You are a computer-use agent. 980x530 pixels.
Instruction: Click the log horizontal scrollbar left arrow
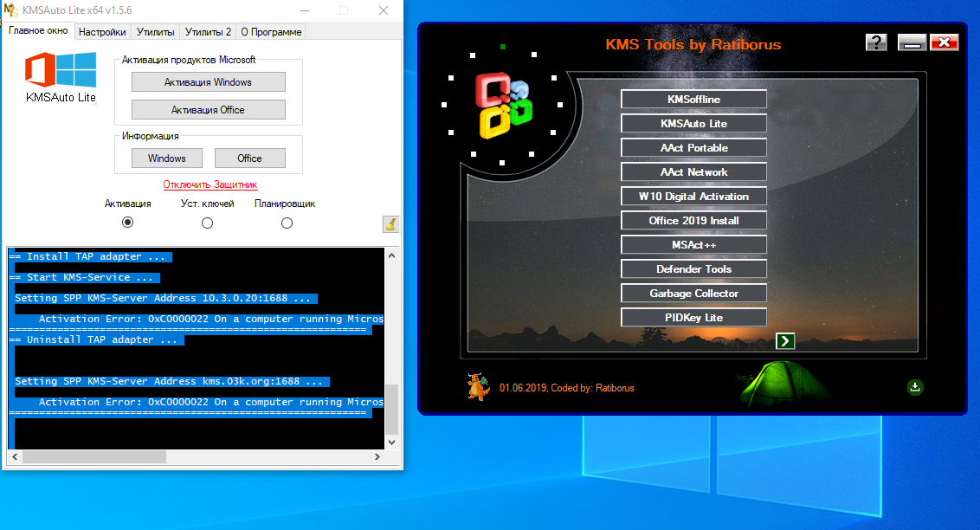pyautogui.click(x=15, y=457)
